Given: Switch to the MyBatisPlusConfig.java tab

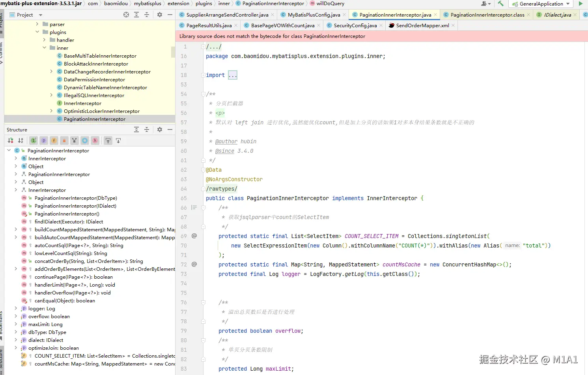Looking at the screenshot, I should [x=314, y=15].
